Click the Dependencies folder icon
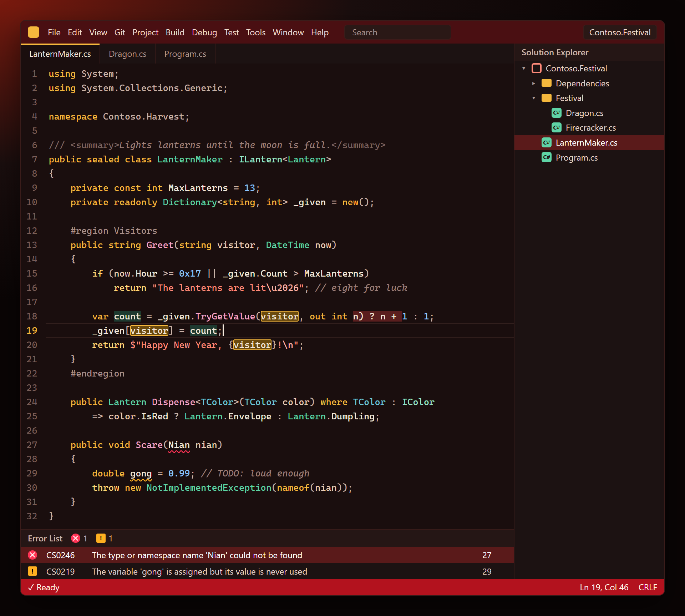Screen dimensions: 685x616 (546, 83)
